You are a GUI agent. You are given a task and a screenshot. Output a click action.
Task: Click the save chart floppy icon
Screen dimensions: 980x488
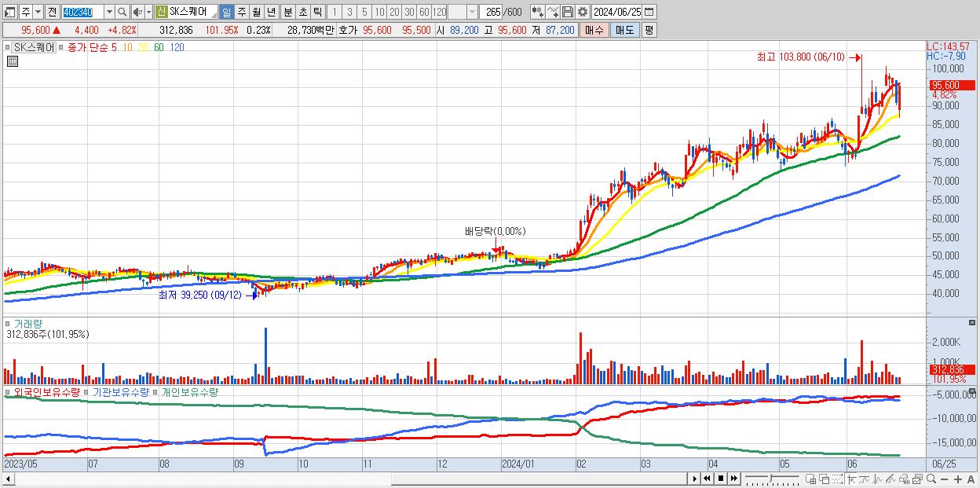567,12
